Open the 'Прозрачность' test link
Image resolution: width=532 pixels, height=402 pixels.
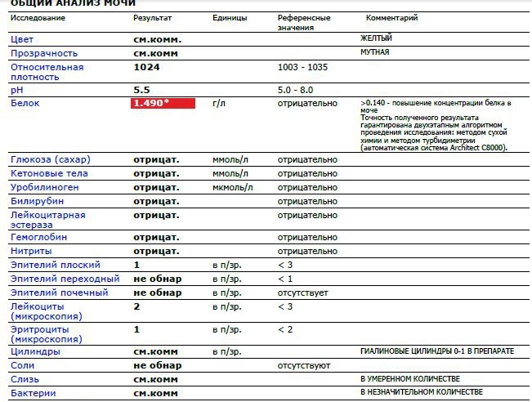tap(44, 53)
